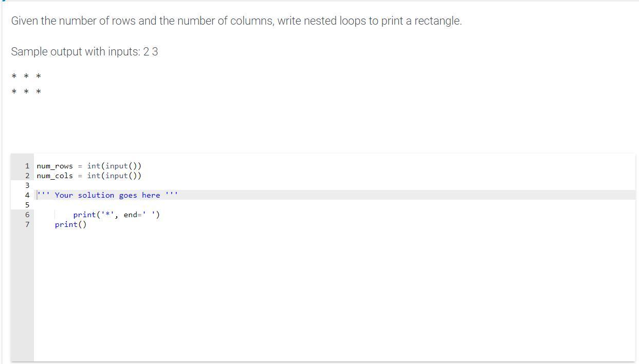Click the int(input()) call on line 1
The height and width of the screenshot is (364, 639).
tap(114, 166)
